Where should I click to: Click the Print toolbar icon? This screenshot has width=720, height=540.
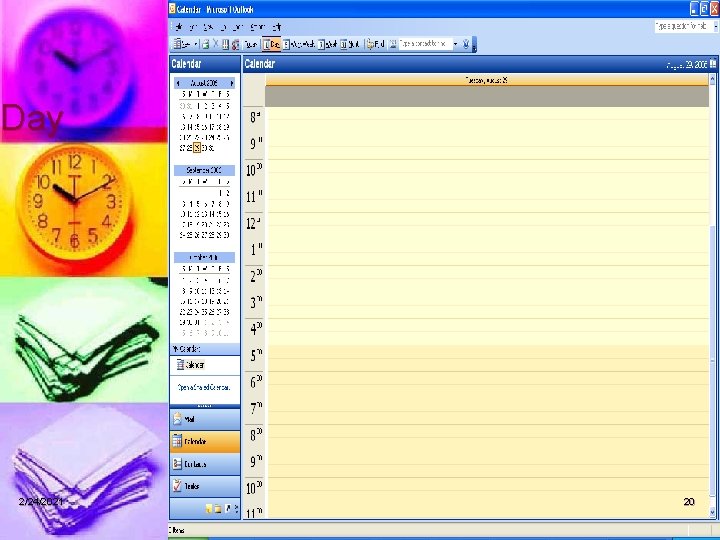(x=206, y=44)
